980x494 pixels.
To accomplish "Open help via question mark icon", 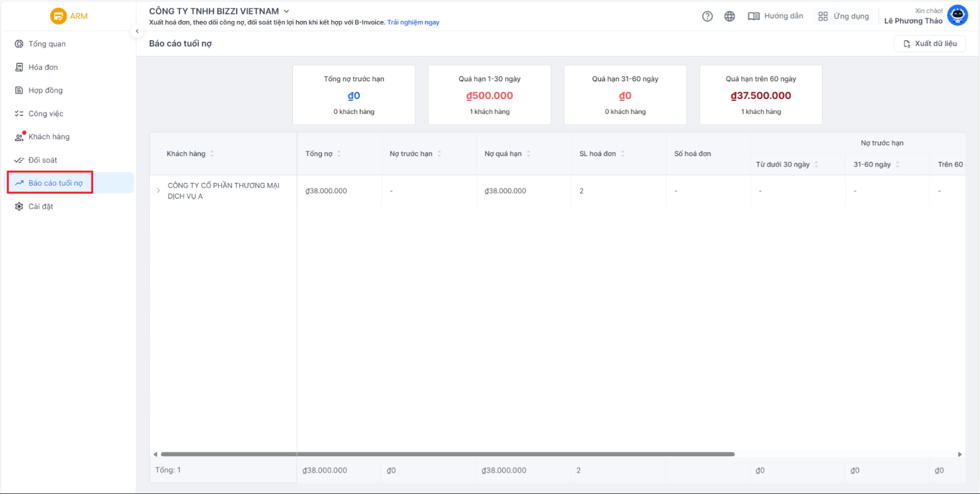I will click(x=707, y=16).
